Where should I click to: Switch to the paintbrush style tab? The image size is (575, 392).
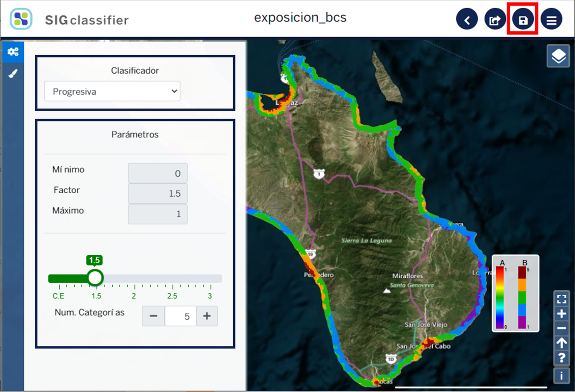tap(13, 74)
